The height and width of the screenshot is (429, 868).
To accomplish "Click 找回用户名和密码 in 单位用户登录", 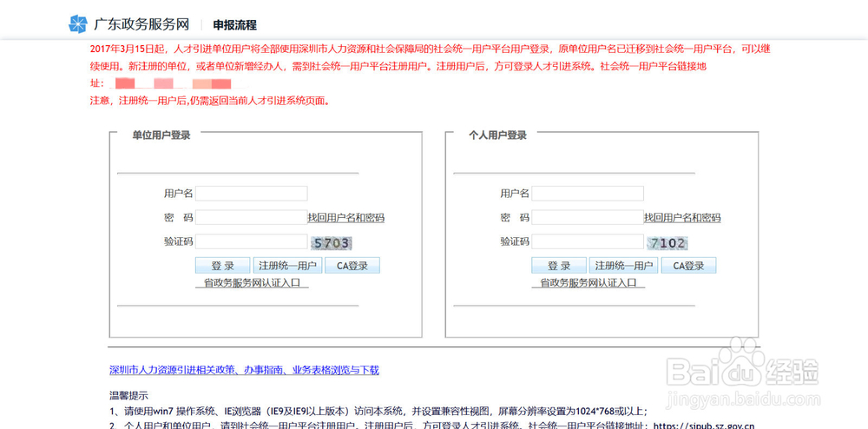I will [346, 218].
